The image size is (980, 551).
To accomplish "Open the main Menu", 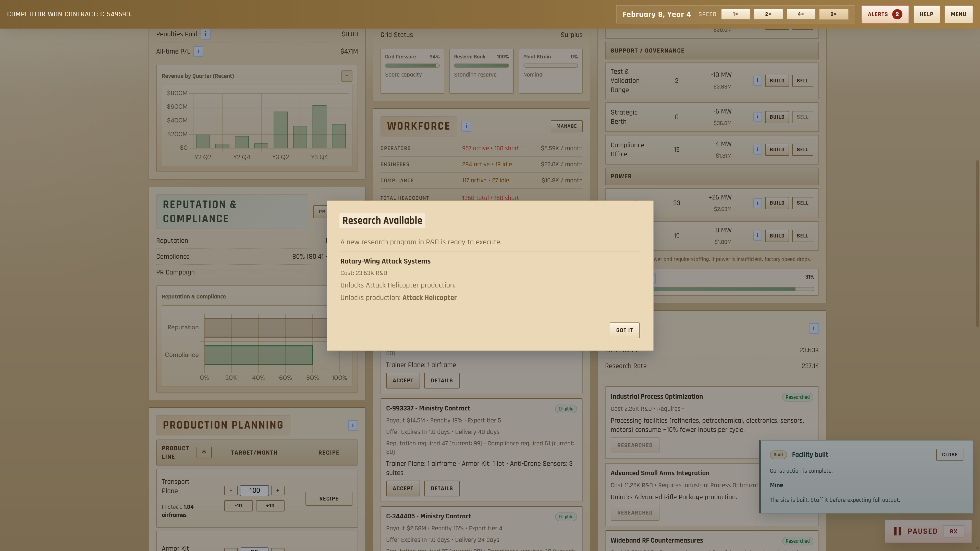I will [x=958, y=14].
